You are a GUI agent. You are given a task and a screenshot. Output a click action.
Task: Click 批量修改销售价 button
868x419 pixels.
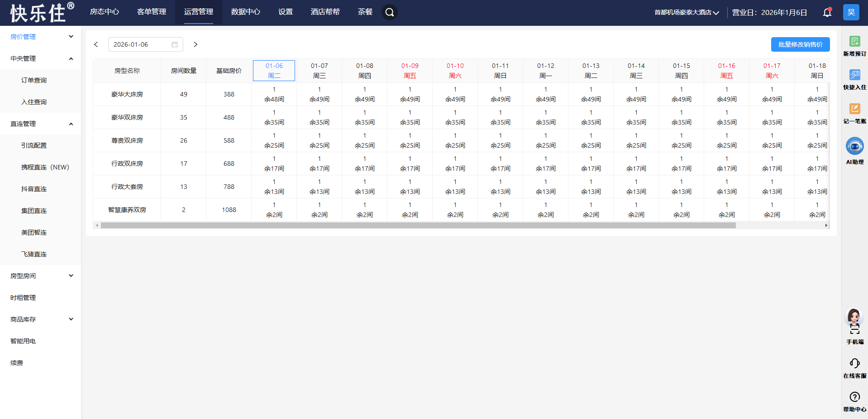pyautogui.click(x=800, y=44)
